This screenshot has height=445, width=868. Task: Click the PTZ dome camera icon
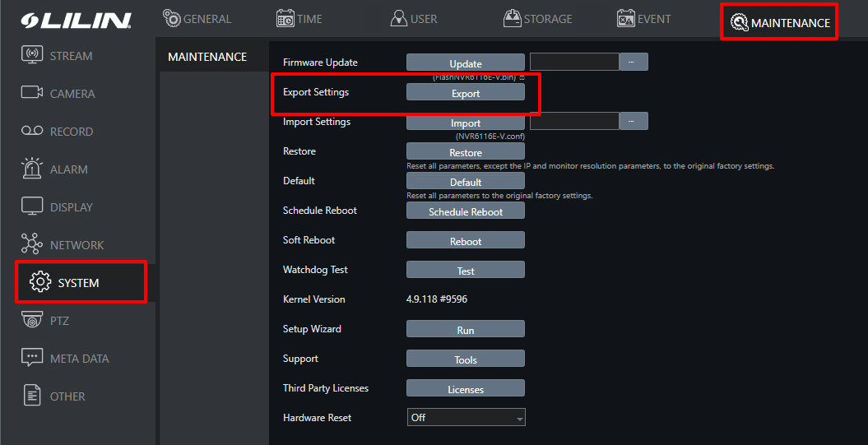tap(32, 320)
